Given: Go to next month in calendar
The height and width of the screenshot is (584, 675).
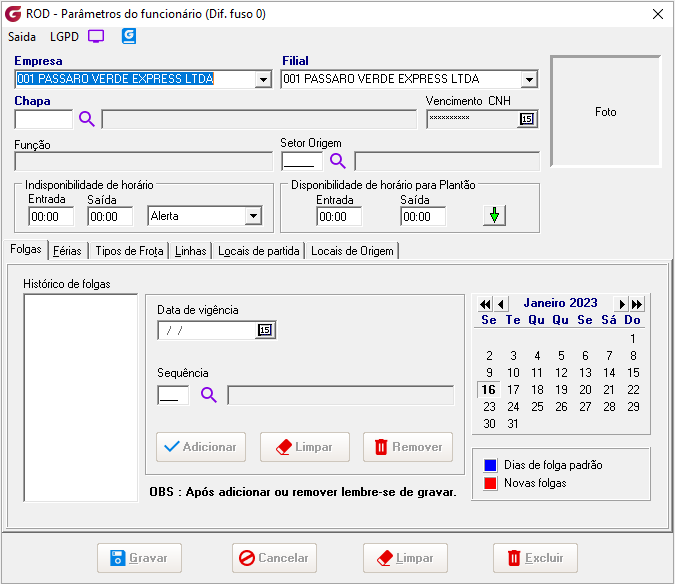Looking at the screenshot, I should pyautogui.click(x=621, y=304).
